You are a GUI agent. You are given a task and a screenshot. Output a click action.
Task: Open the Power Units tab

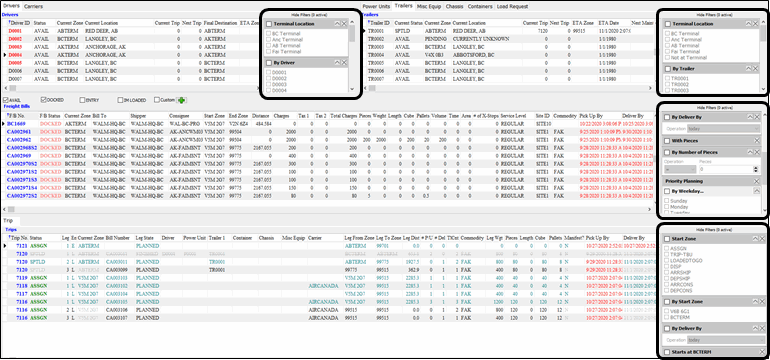click(376, 6)
